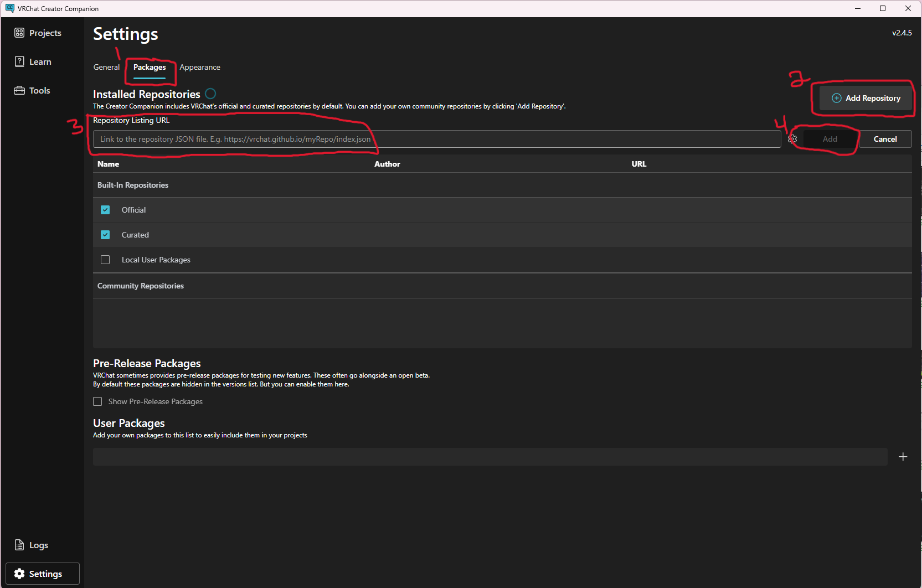Click the Name column header
This screenshot has width=922, height=588.
point(109,164)
